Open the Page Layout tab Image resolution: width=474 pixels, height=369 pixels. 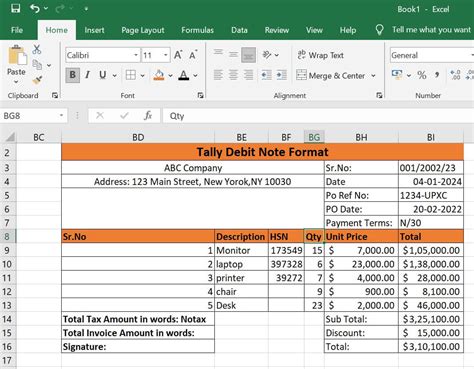tap(143, 30)
